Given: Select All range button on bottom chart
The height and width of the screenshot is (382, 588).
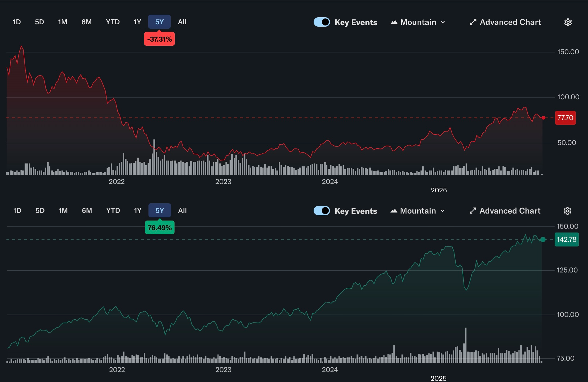Looking at the screenshot, I should pyautogui.click(x=182, y=211).
